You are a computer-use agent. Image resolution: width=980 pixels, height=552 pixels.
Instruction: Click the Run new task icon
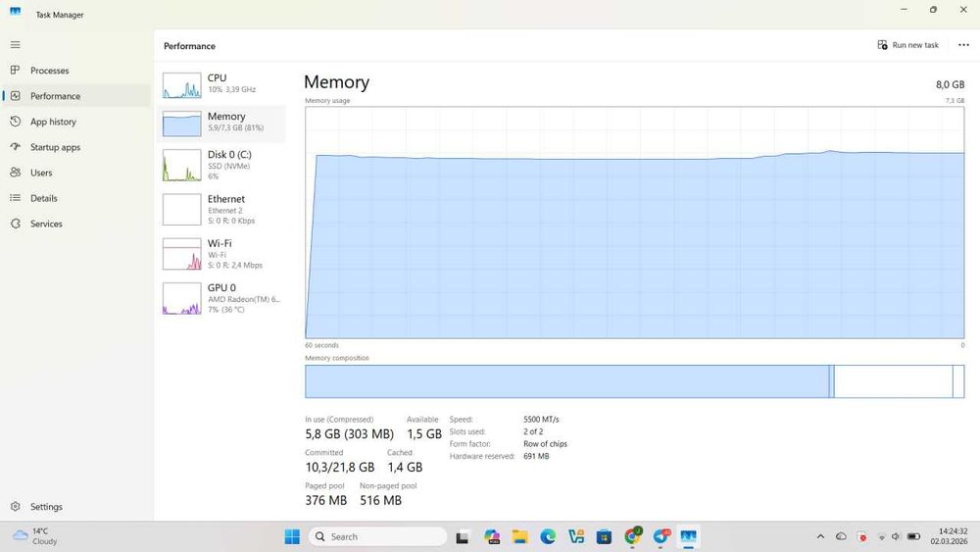point(883,45)
